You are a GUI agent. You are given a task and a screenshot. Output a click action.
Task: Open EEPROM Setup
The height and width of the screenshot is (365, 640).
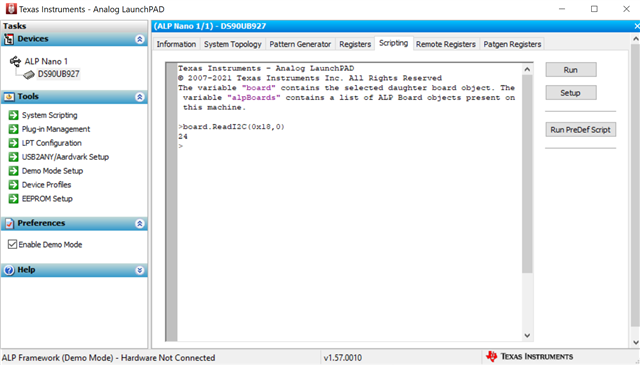47,198
